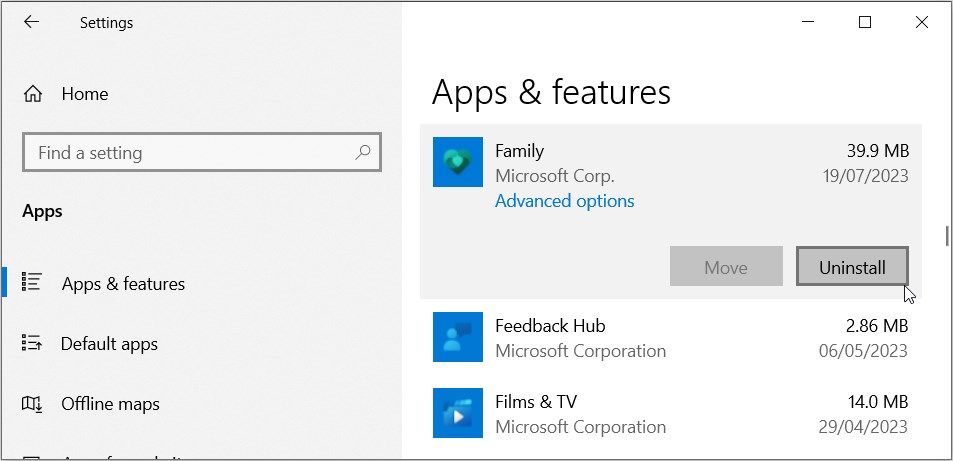Click the Feedback Hub app icon

click(457, 337)
